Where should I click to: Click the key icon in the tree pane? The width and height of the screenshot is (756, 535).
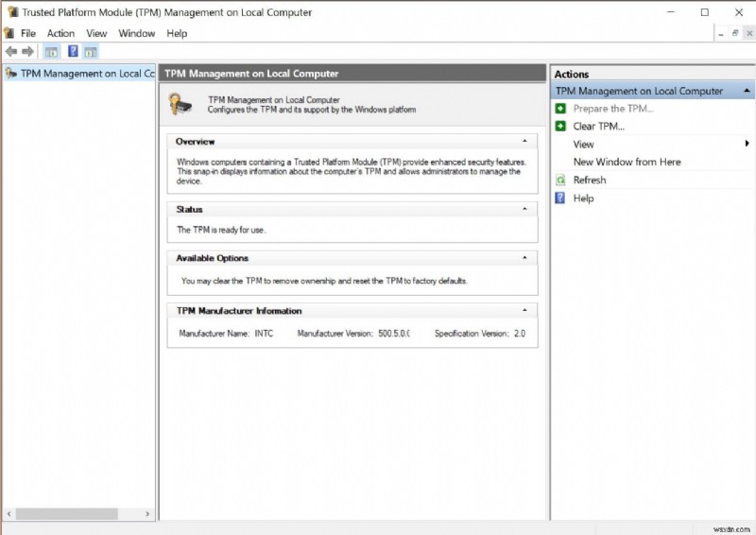[10, 74]
